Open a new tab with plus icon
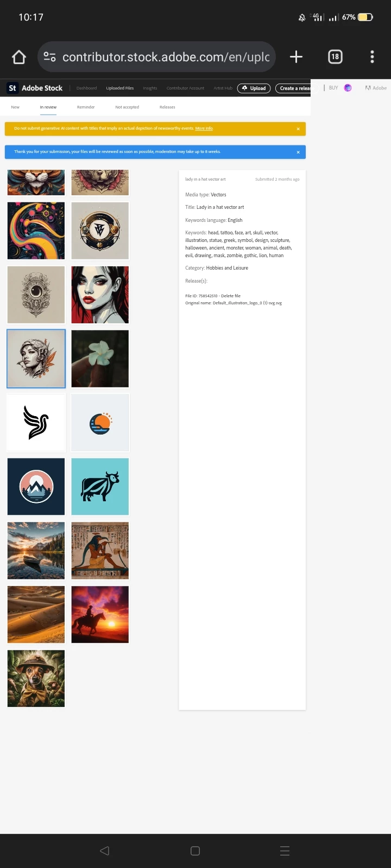 pyautogui.click(x=296, y=57)
